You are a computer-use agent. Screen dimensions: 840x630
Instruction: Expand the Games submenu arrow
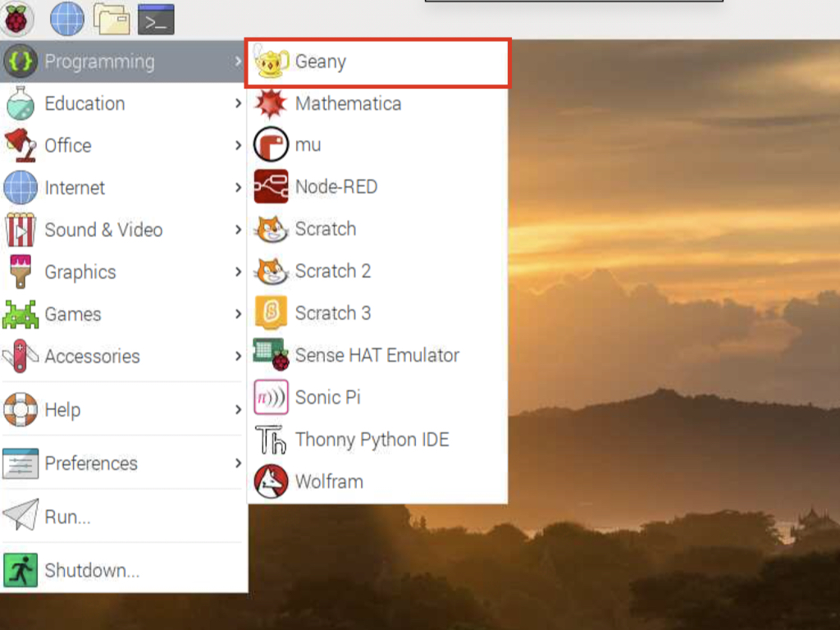pos(238,314)
